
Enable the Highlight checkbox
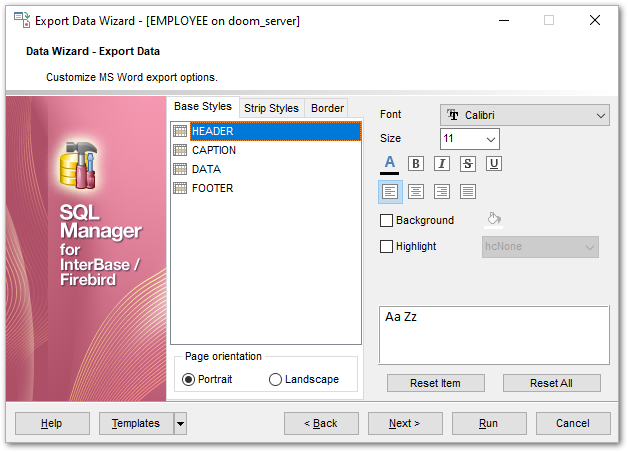point(387,246)
